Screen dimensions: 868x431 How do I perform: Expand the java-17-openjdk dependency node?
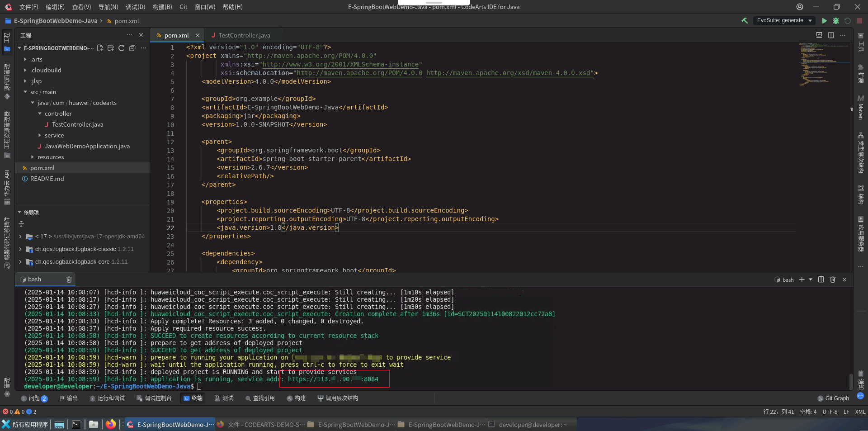[x=20, y=237]
